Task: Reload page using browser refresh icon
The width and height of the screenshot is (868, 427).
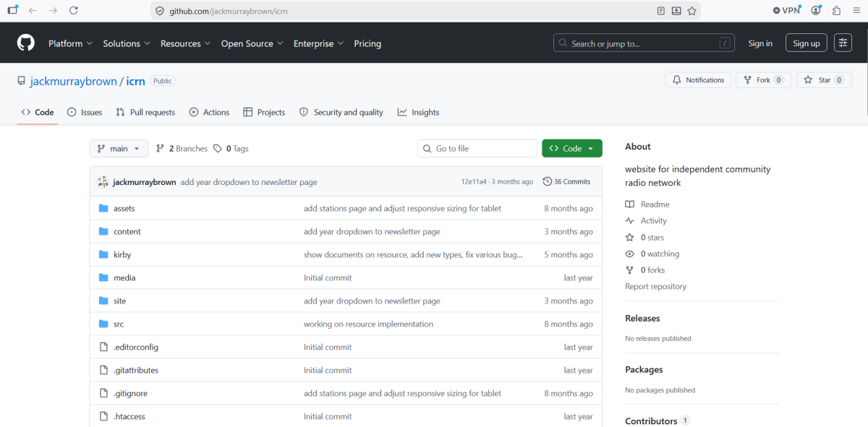Action: (74, 11)
